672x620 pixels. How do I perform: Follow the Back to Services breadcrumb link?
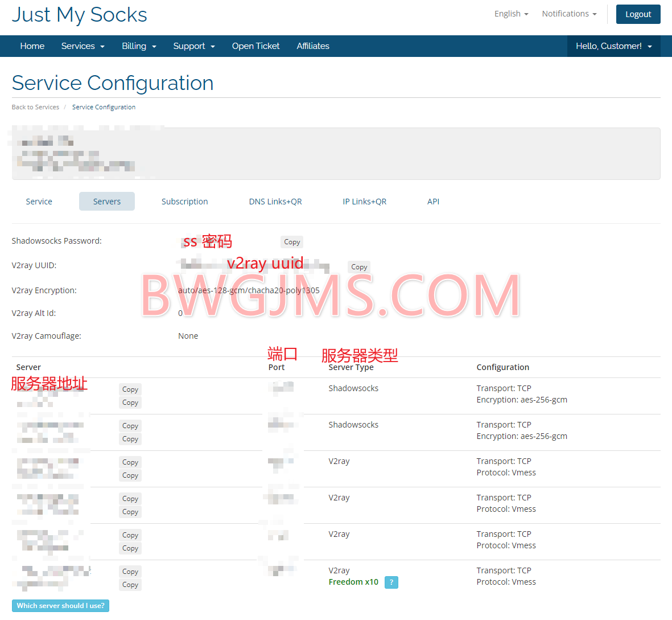point(35,107)
